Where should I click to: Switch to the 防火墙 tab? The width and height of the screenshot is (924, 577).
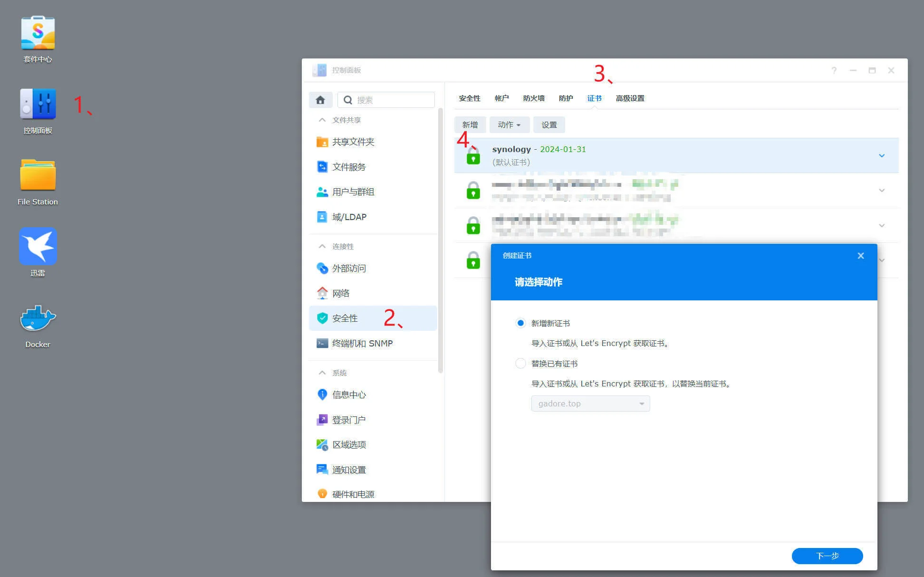(x=533, y=98)
